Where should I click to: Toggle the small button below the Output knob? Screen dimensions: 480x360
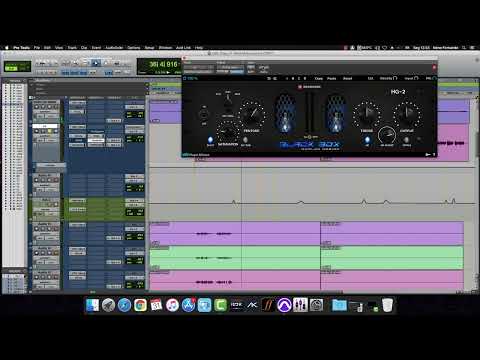(x=407, y=140)
